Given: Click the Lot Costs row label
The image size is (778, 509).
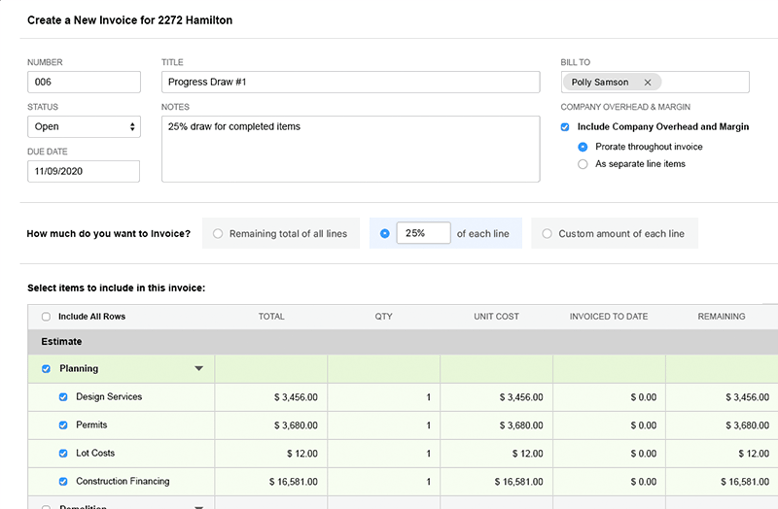Looking at the screenshot, I should (95, 453).
